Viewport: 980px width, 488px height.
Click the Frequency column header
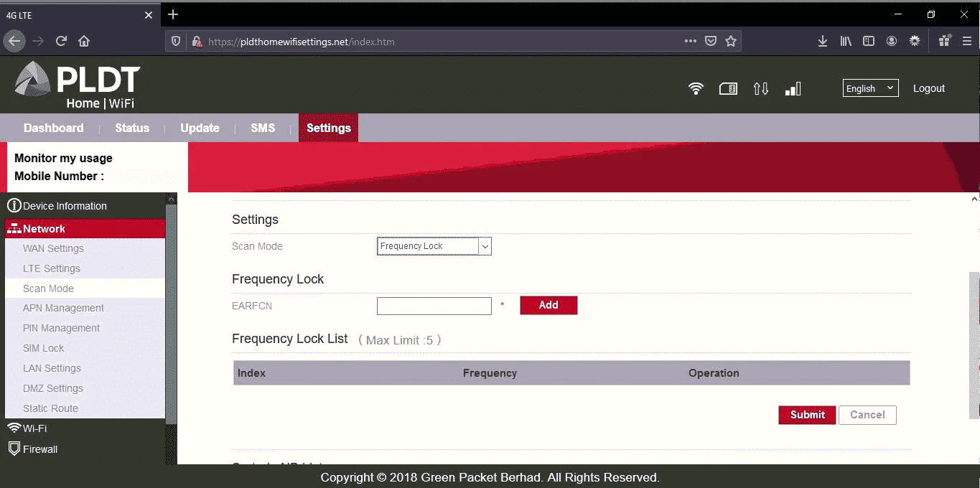[x=490, y=373]
